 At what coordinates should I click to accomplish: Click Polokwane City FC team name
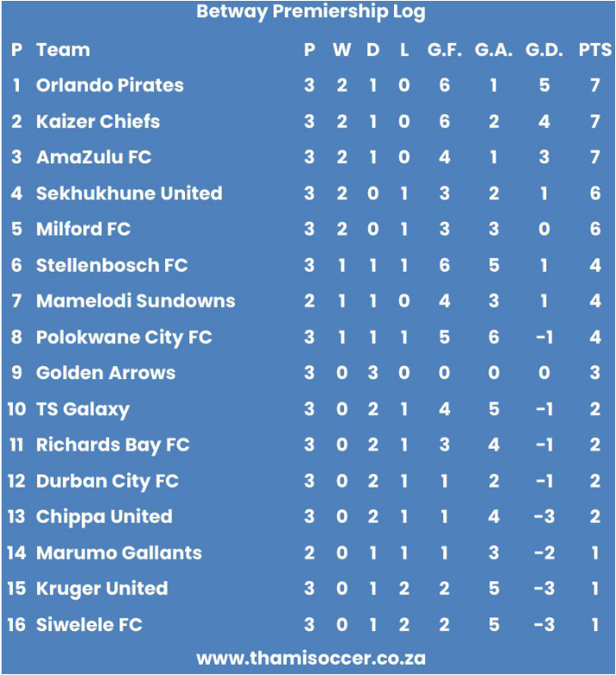[124, 337]
